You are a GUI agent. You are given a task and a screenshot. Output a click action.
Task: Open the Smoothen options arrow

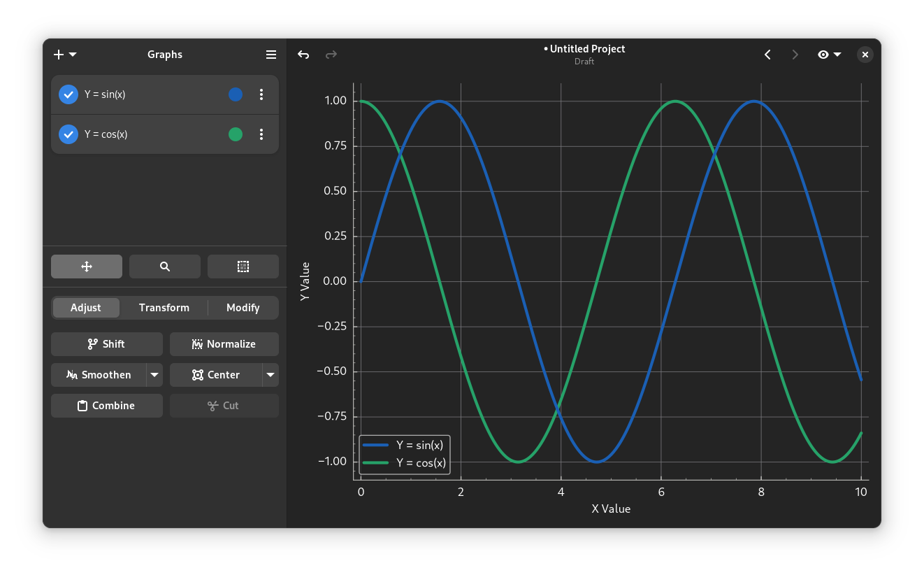(x=154, y=375)
